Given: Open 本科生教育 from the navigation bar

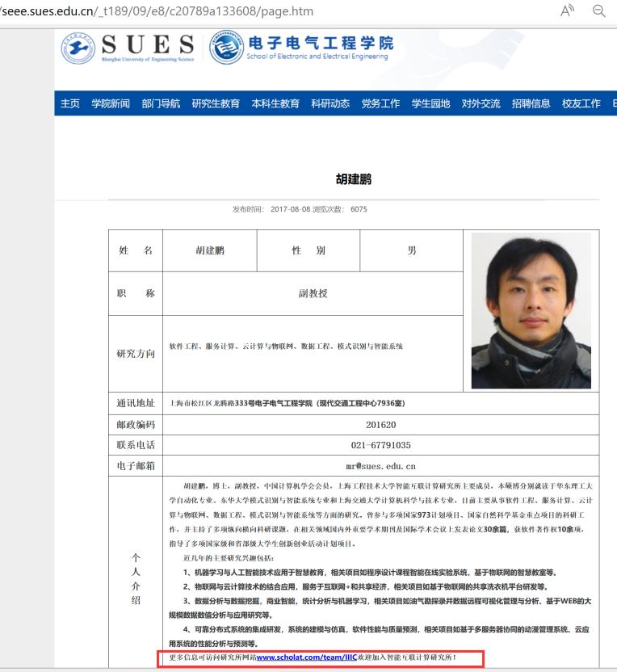Looking at the screenshot, I should click(x=275, y=103).
